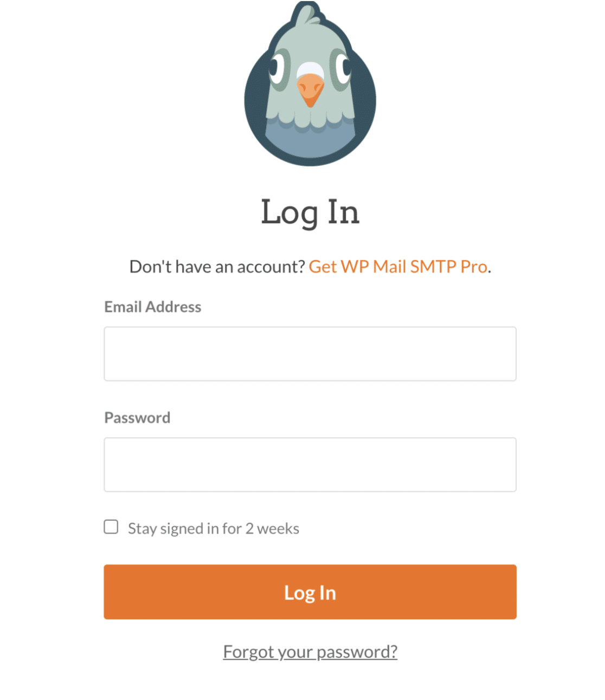Viewport: 605px width, 700px height.
Task: Click the pigeon's left eye
Action: click(280, 69)
